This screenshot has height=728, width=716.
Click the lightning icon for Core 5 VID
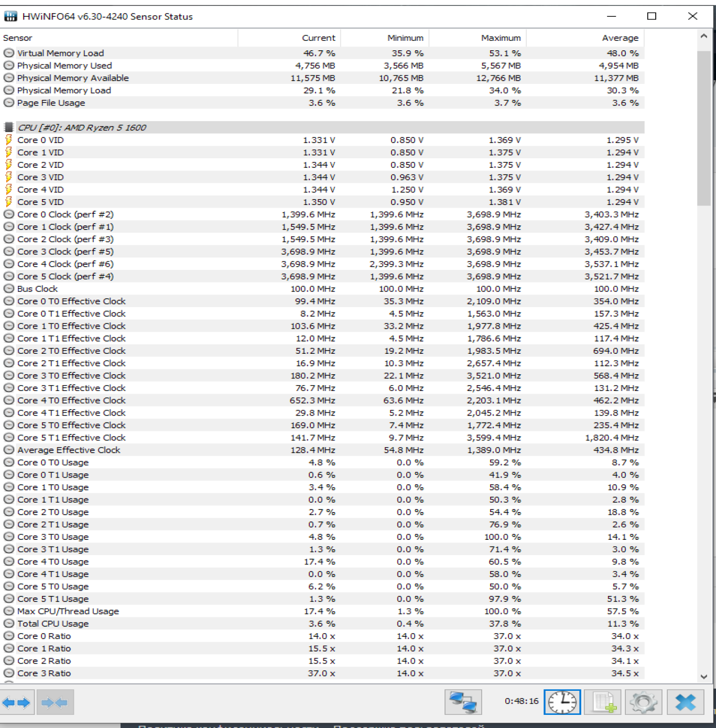pyautogui.click(x=9, y=202)
